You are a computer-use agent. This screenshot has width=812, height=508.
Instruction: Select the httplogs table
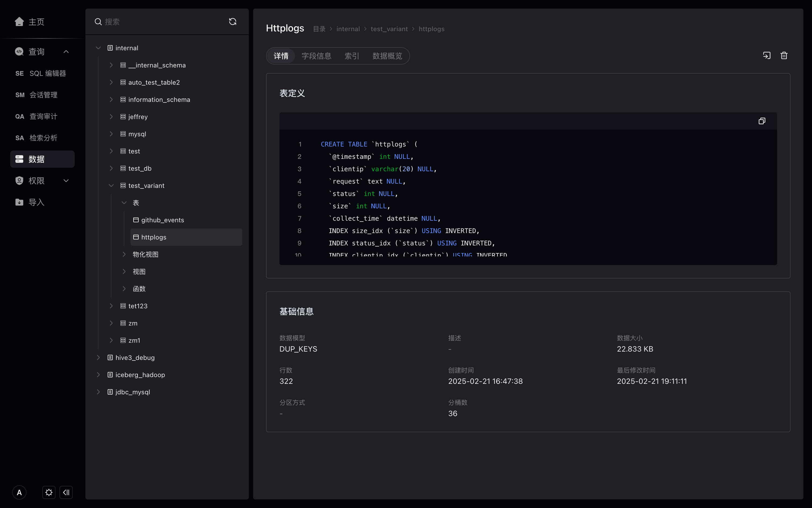(x=186, y=237)
